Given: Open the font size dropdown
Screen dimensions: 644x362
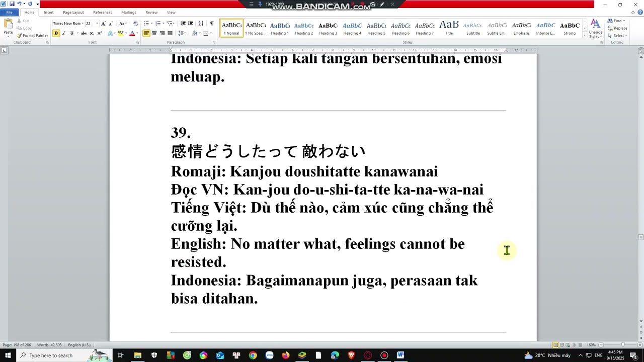Looking at the screenshot, I should pyautogui.click(x=97, y=24).
